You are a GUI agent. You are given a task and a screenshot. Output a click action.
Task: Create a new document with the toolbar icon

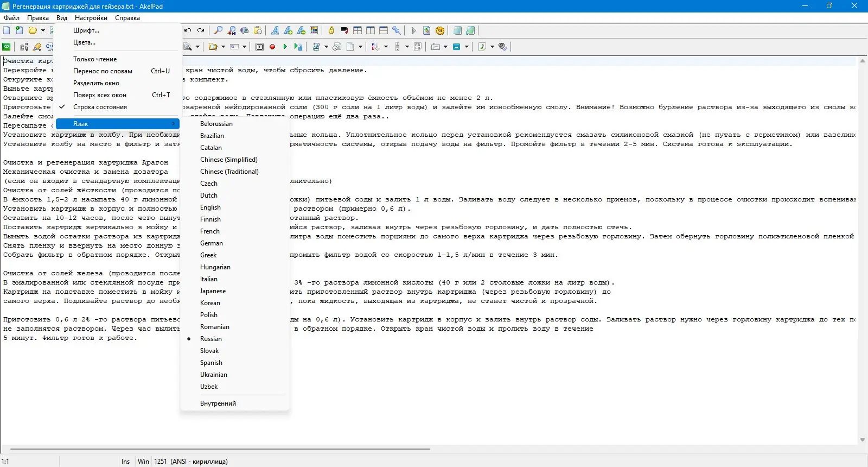click(x=7, y=30)
